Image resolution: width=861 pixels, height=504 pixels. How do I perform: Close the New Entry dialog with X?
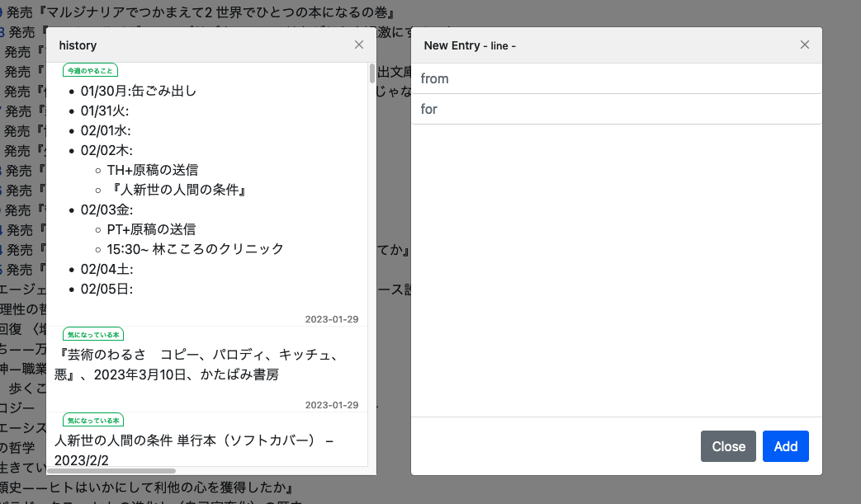click(x=804, y=45)
